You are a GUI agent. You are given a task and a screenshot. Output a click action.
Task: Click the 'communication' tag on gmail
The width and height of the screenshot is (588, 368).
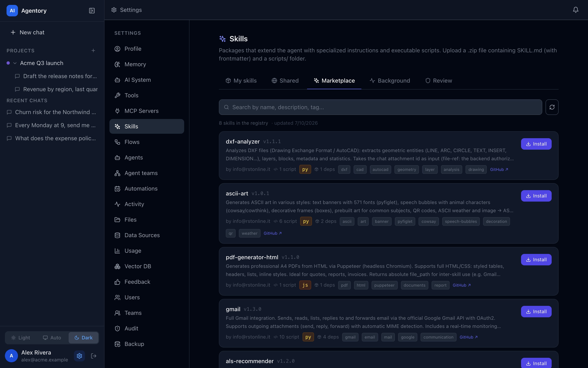click(x=438, y=337)
